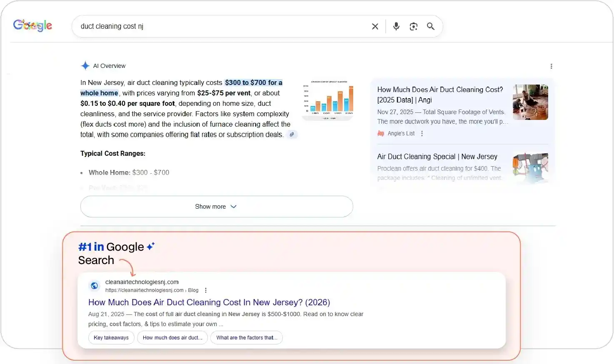Open the three-dot menu beside the Blog breadcrumb

(x=206, y=290)
